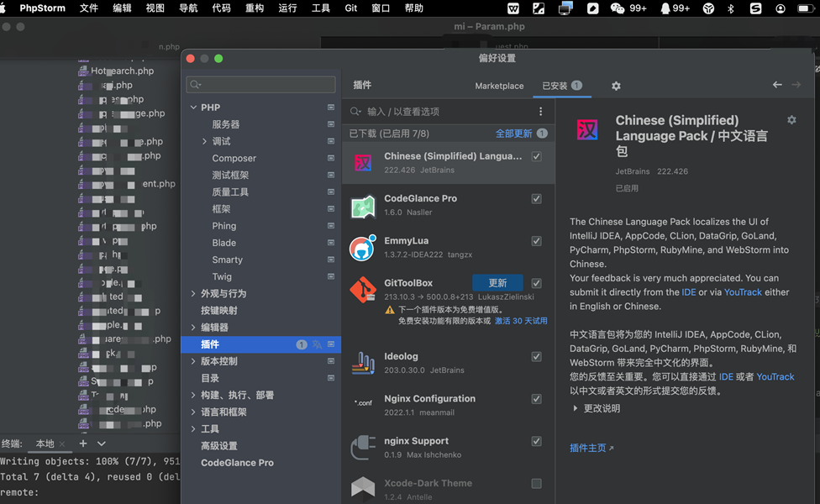Expand the 工具 settings node
The image size is (820, 504).
click(193, 428)
